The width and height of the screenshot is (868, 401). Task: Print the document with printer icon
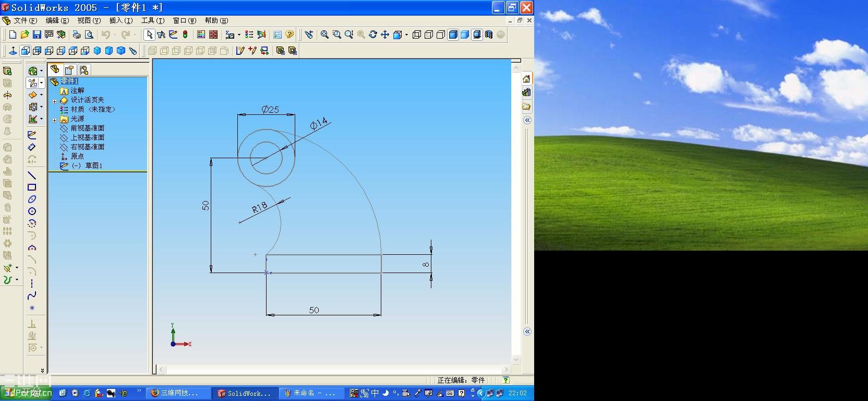[x=77, y=34]
